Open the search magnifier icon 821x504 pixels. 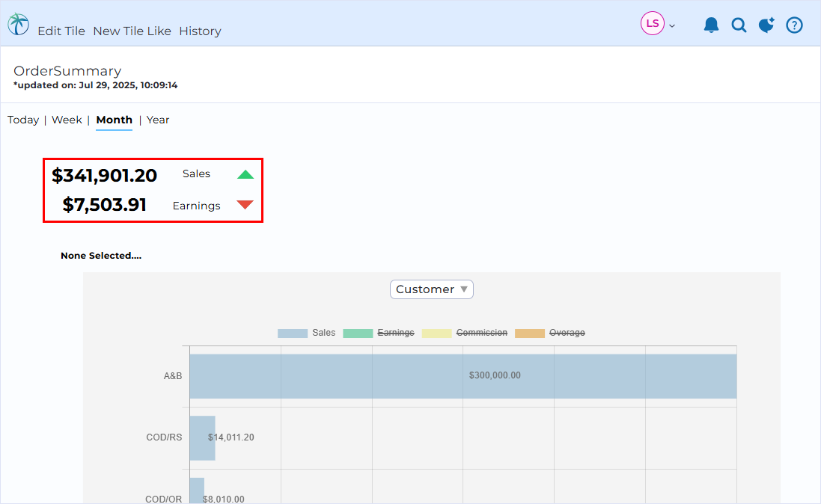point(739,25)
